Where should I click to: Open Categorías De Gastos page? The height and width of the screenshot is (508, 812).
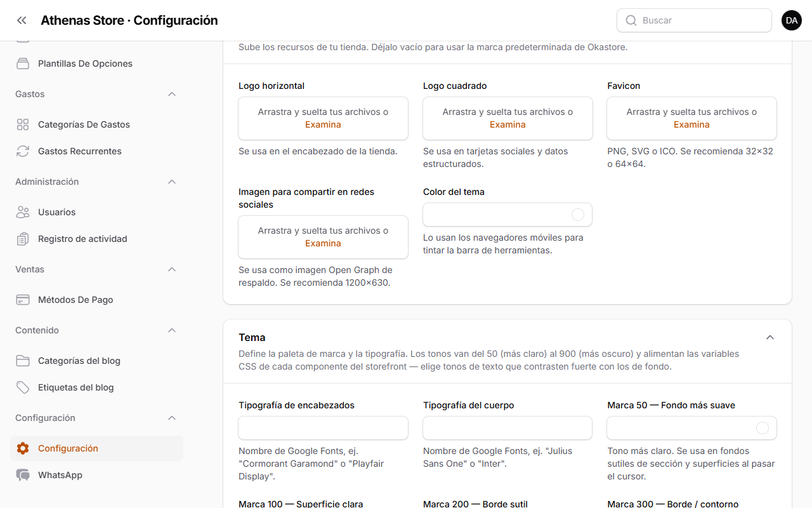click(96, 124)
